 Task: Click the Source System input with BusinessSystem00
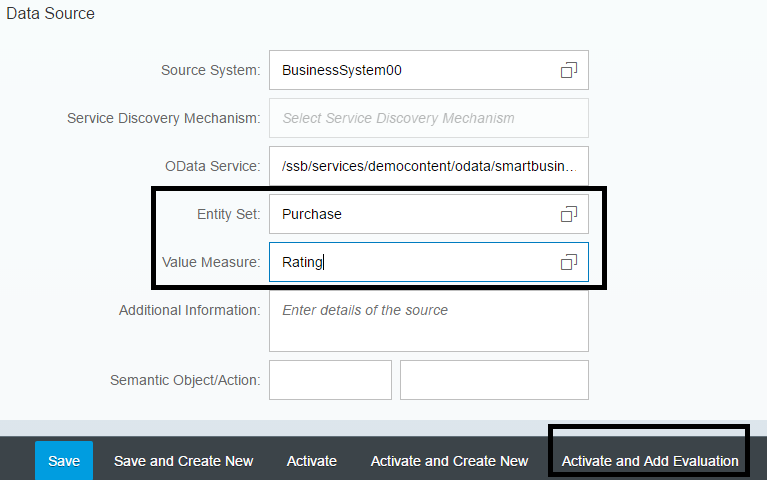(x=410, y=70)
